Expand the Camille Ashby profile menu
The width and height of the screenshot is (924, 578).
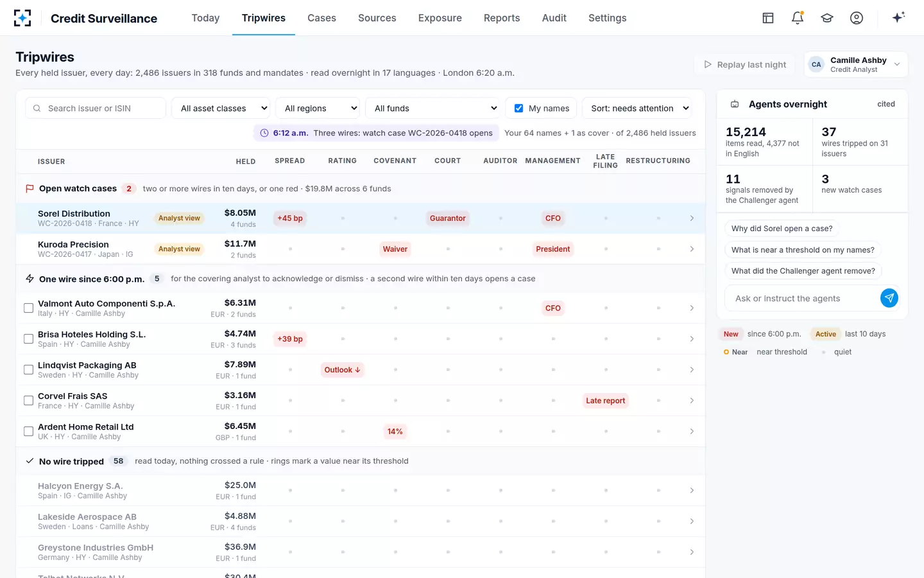(x=856, y=64)
